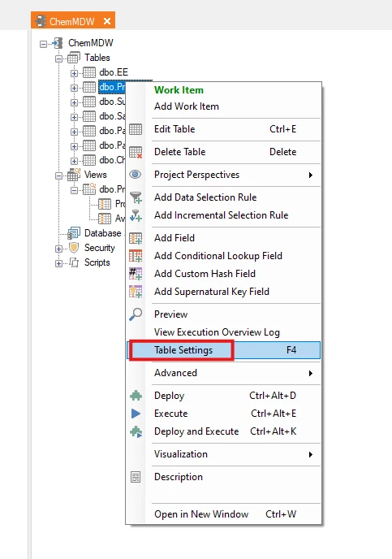The height and width of the screenshot is (559, 392).
Task: Expand the dbo.Sa table node
Action: pos(74,117)
